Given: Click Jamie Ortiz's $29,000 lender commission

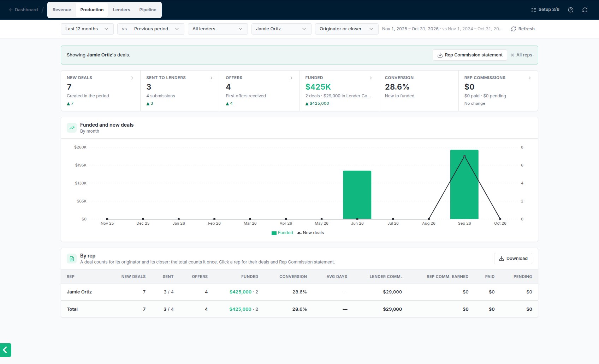Looking at the screenshot, I should click(392, 292).
